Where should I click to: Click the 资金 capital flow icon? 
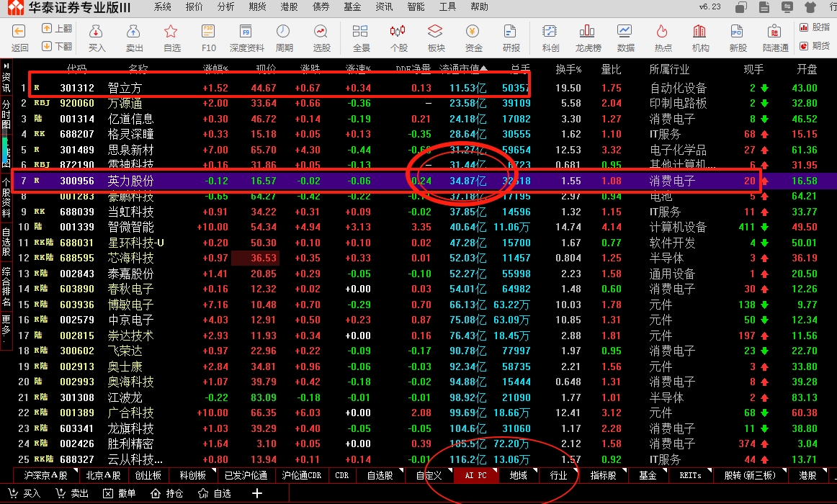point(473,32)
